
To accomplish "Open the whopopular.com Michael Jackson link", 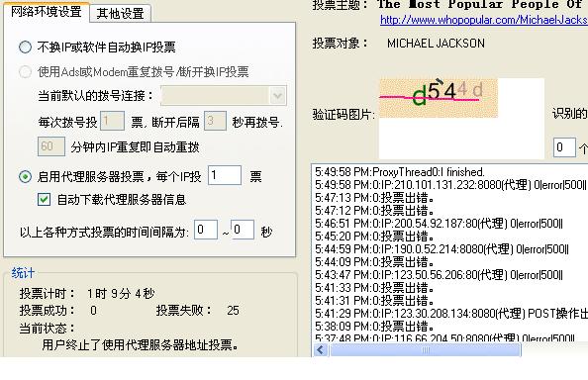I will point(484,20).
